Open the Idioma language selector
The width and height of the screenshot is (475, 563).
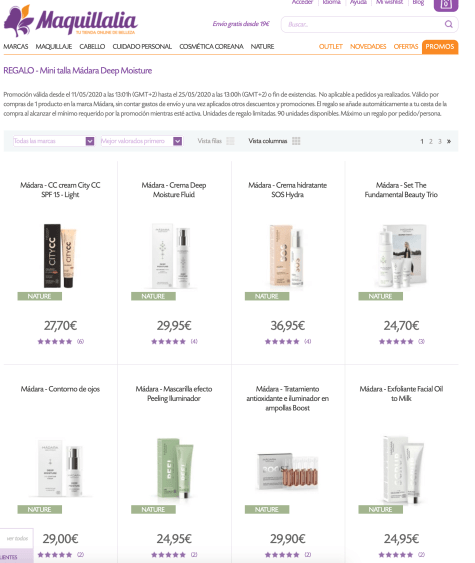(x=331, y=2)
